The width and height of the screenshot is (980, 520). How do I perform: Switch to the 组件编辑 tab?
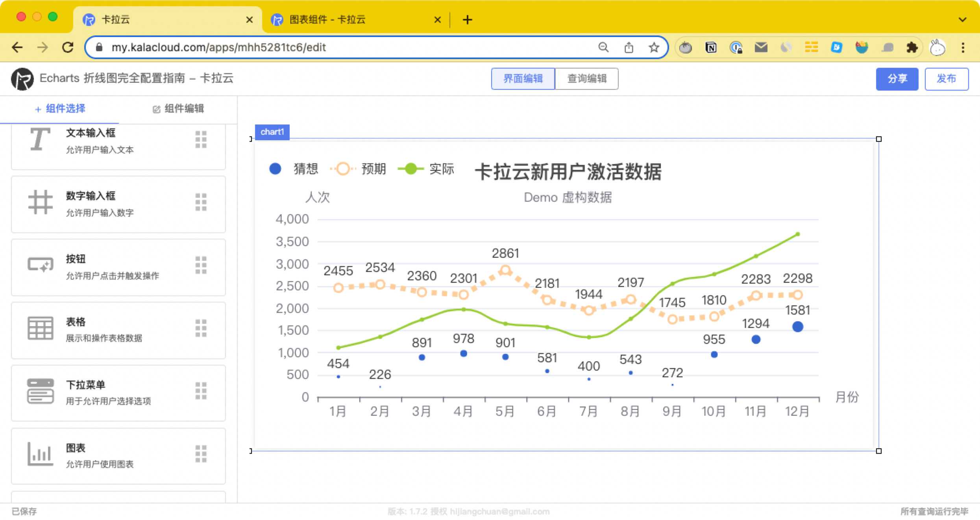[x=178, y=109]
